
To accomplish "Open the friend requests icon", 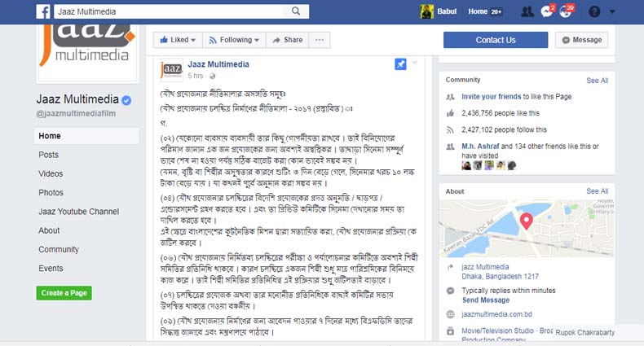I will tap(527, 11).
